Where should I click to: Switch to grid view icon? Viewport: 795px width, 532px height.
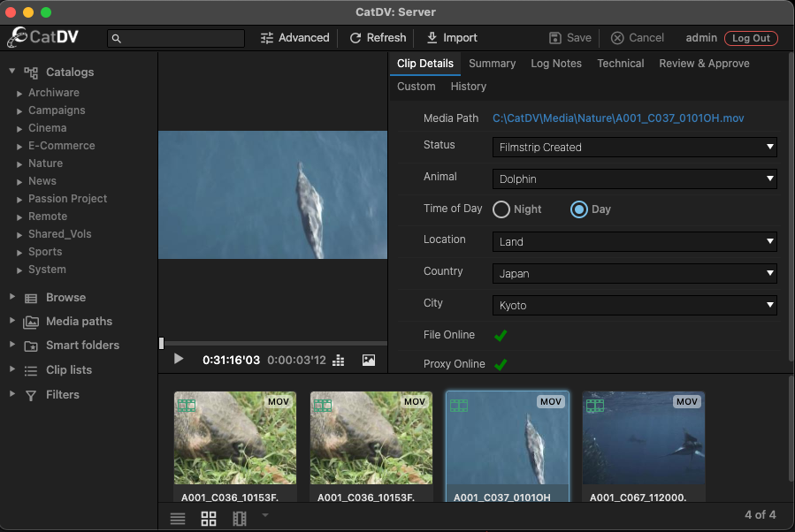pos(209,519)
